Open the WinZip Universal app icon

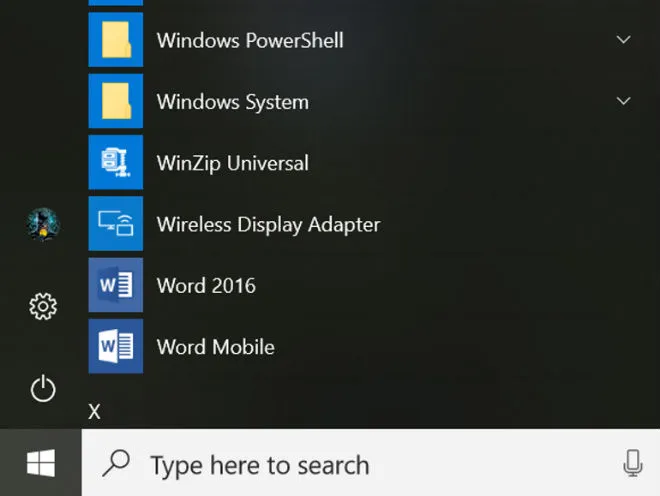pos(116,163)
